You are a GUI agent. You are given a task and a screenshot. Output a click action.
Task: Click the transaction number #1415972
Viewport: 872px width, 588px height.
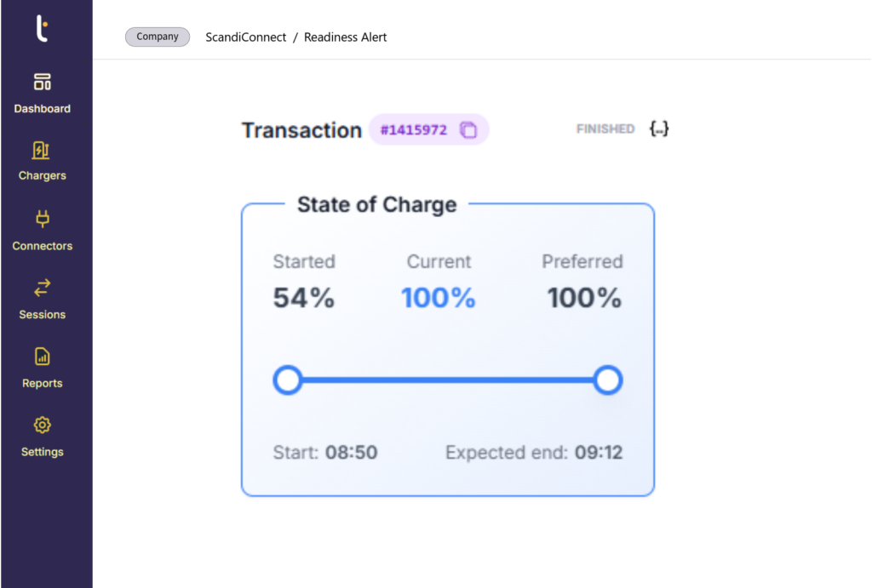click(x=414, y=130)
